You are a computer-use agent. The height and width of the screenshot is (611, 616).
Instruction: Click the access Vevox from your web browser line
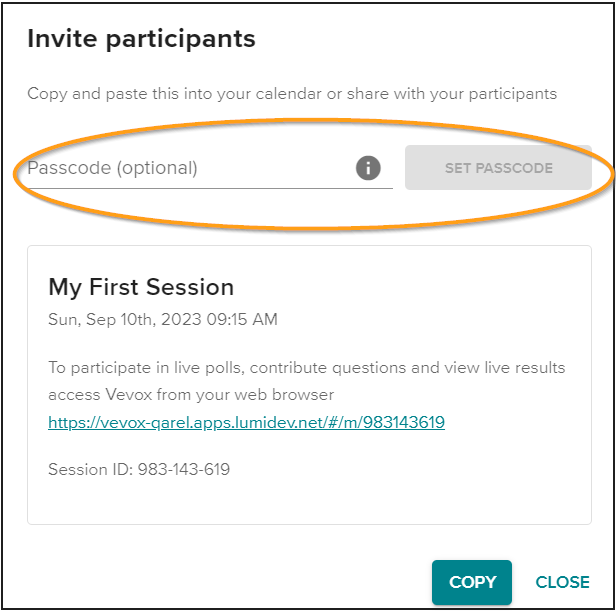coord(191,394)
